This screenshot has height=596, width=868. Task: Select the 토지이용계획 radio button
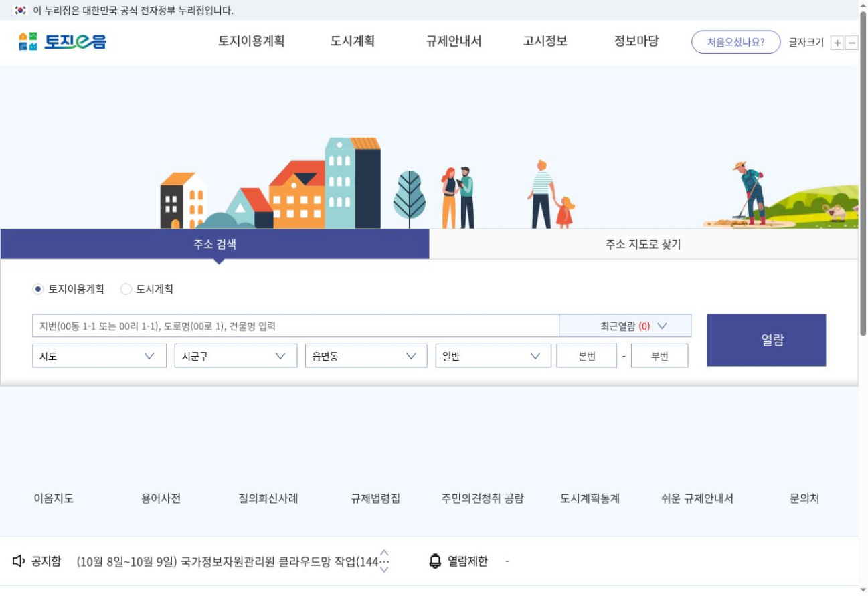38,289
